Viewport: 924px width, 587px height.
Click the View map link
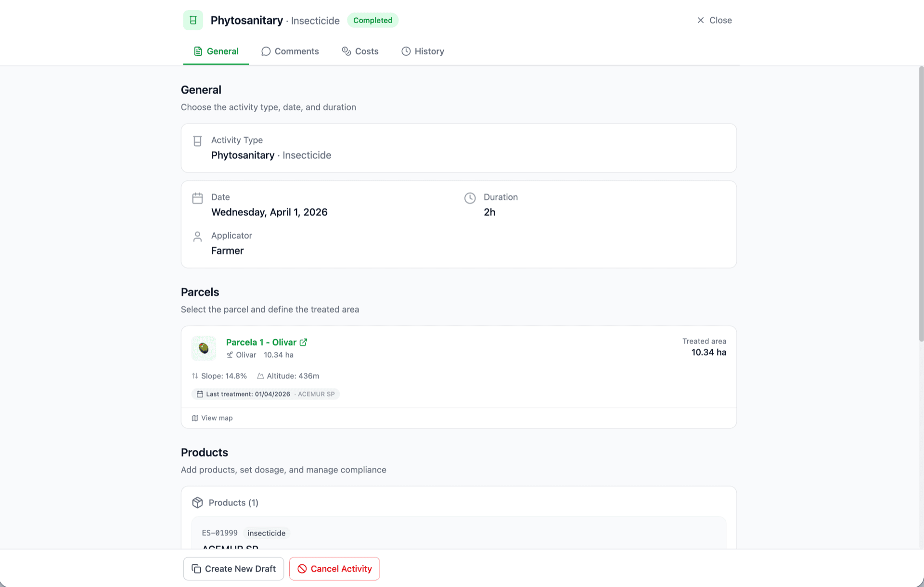coord(217,418)
